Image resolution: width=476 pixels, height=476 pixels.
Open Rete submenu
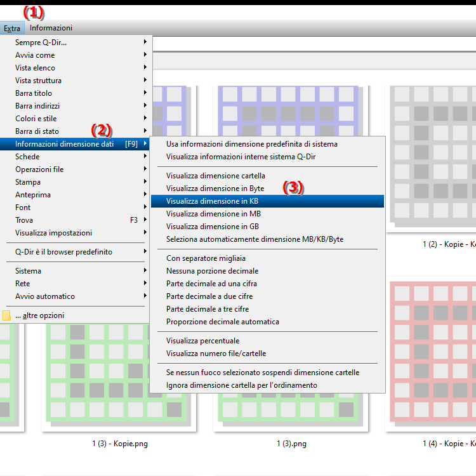(x=75, y=284)
